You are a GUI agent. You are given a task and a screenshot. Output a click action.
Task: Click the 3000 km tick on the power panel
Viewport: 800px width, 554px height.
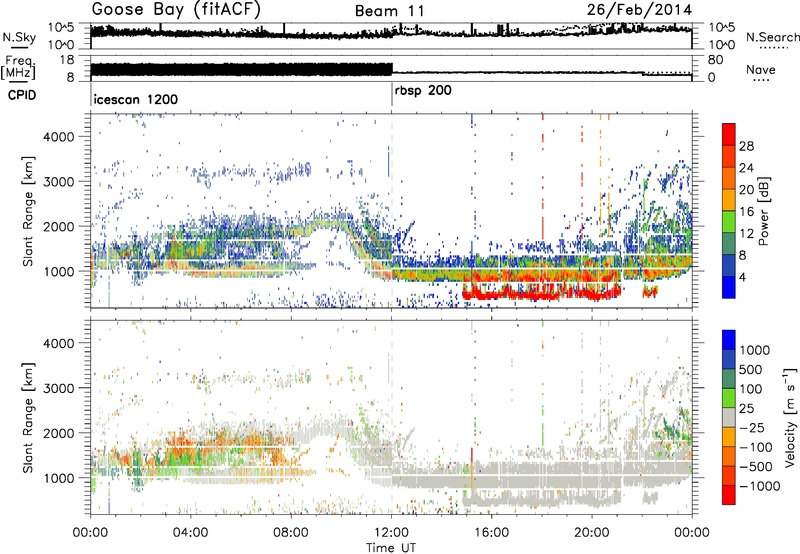[x=58, y=182]
